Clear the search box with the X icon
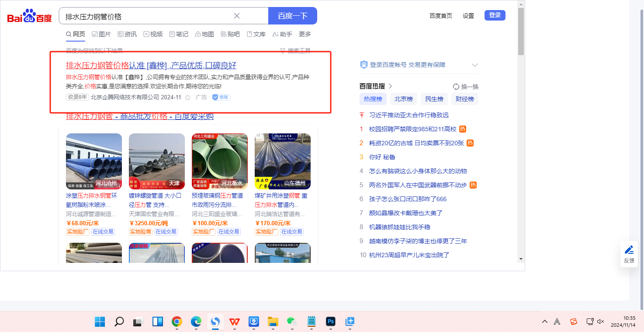Viewport: 644px width, 332px height. point(237,16)
